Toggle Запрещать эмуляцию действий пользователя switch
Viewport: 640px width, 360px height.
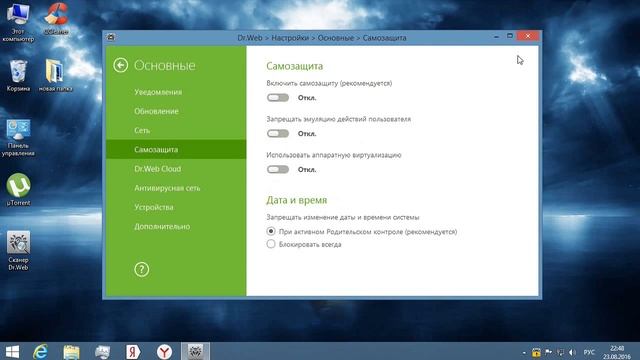coord(278,133)
